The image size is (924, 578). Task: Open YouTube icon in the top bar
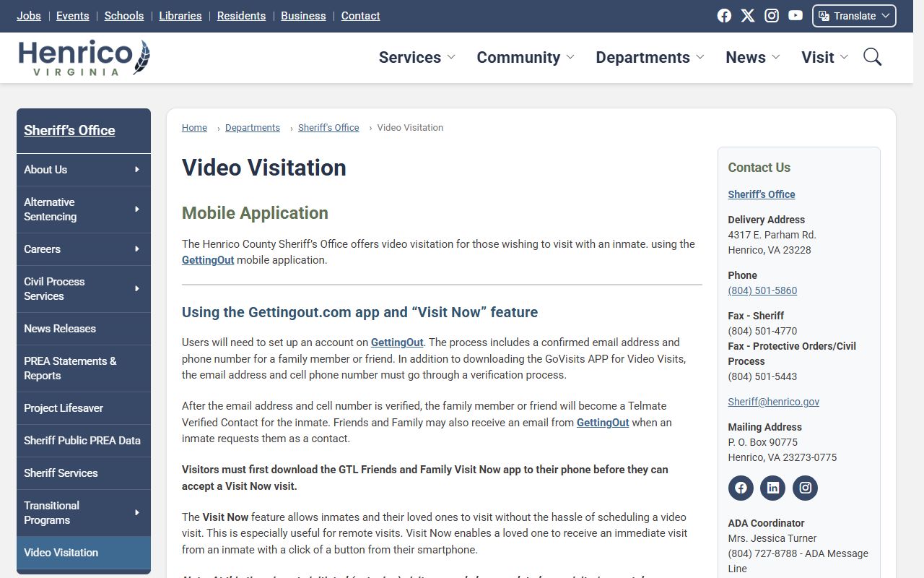pos(796,16)
